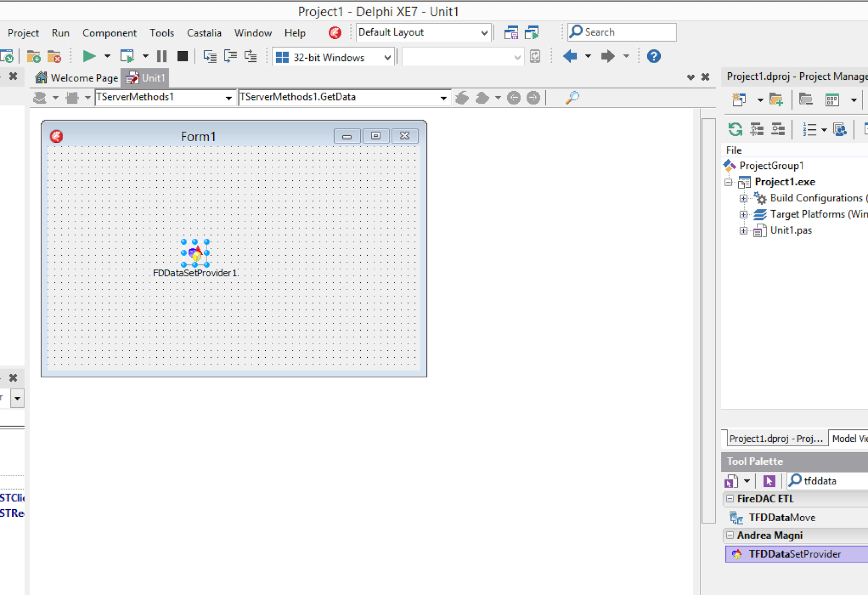Viewport: 868px width, 595px height.
Task: Click the TFDDataMove component in Tool Palette
Action: pyautogui.click(x=782, y=517)
